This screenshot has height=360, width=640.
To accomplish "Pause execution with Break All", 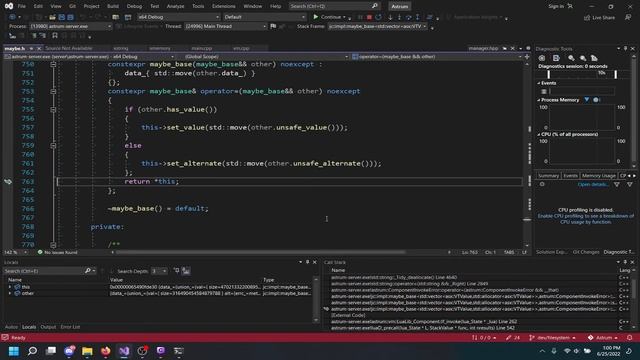I will pyautogui.click(x=360, y=17).
